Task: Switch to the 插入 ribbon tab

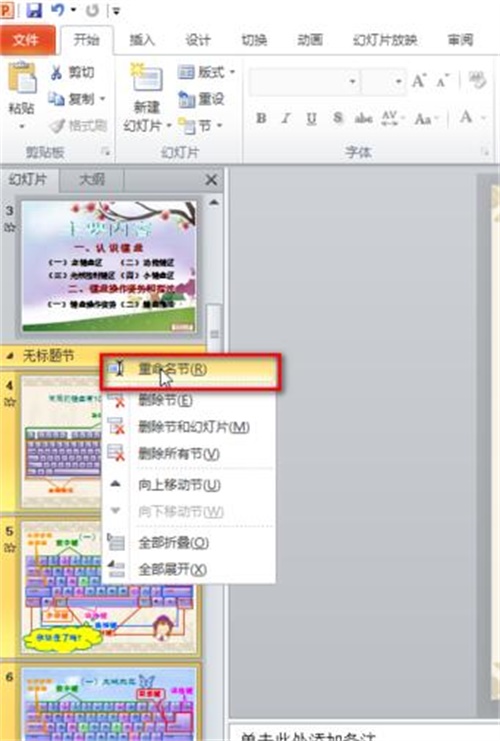Action: pyautogui.click(x=142, y=40)
